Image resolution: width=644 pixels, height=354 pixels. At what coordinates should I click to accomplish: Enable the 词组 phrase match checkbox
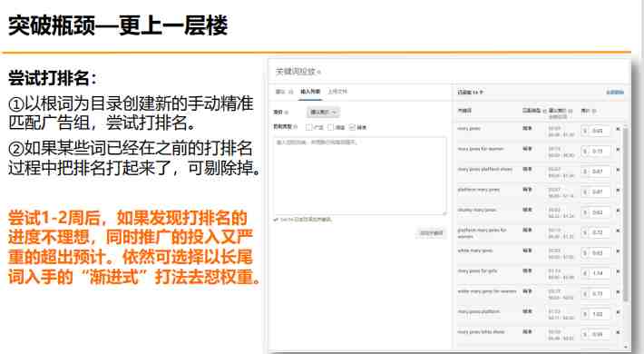[331, 127]
